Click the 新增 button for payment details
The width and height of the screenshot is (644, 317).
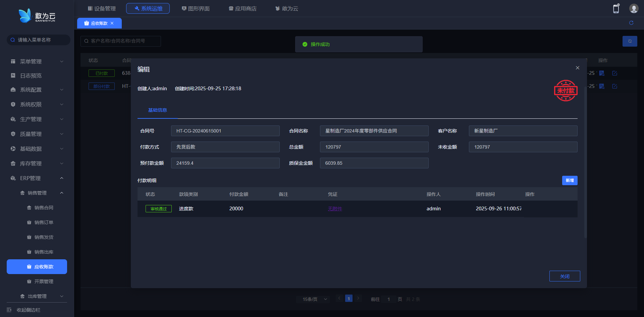coord(570,180)
